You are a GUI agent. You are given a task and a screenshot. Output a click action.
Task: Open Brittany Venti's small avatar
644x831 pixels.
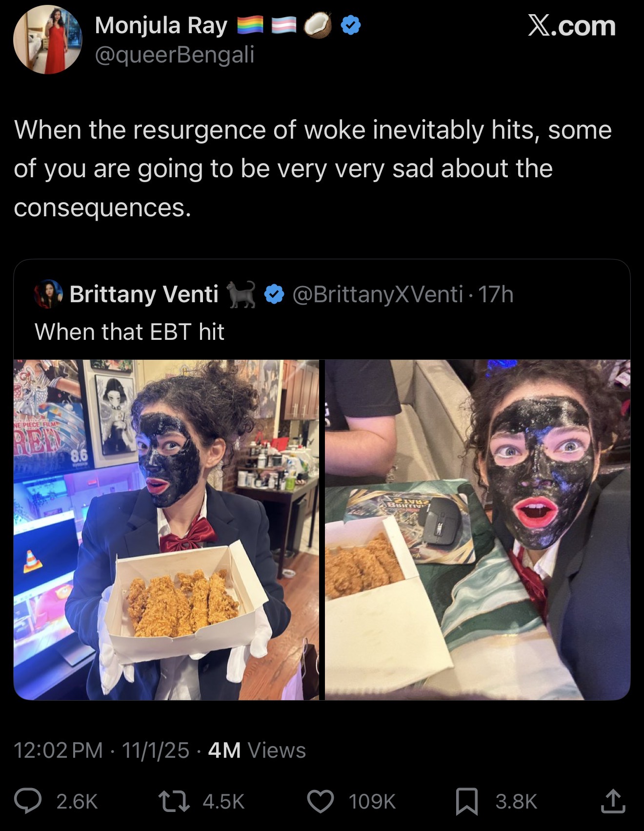[48, 294]
